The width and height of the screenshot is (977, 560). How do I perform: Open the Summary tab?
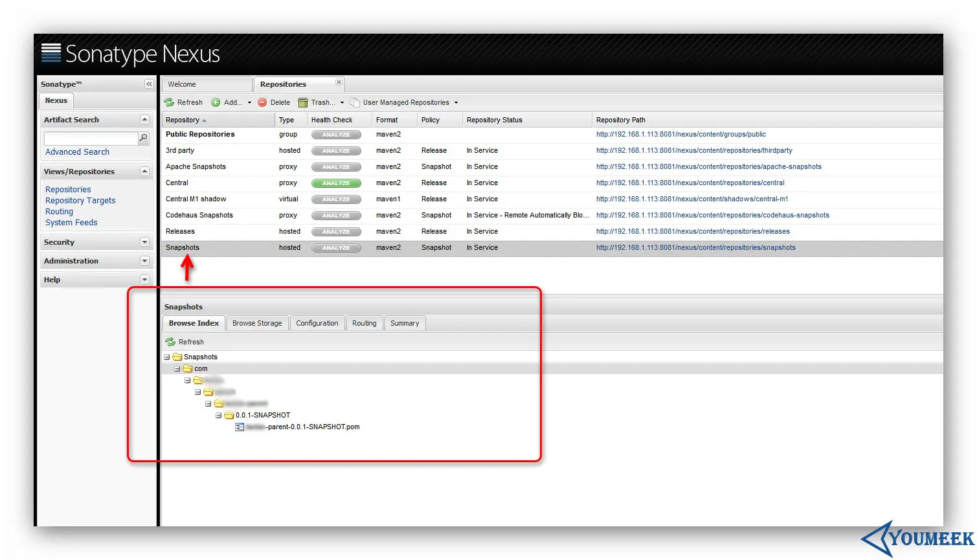405,323
